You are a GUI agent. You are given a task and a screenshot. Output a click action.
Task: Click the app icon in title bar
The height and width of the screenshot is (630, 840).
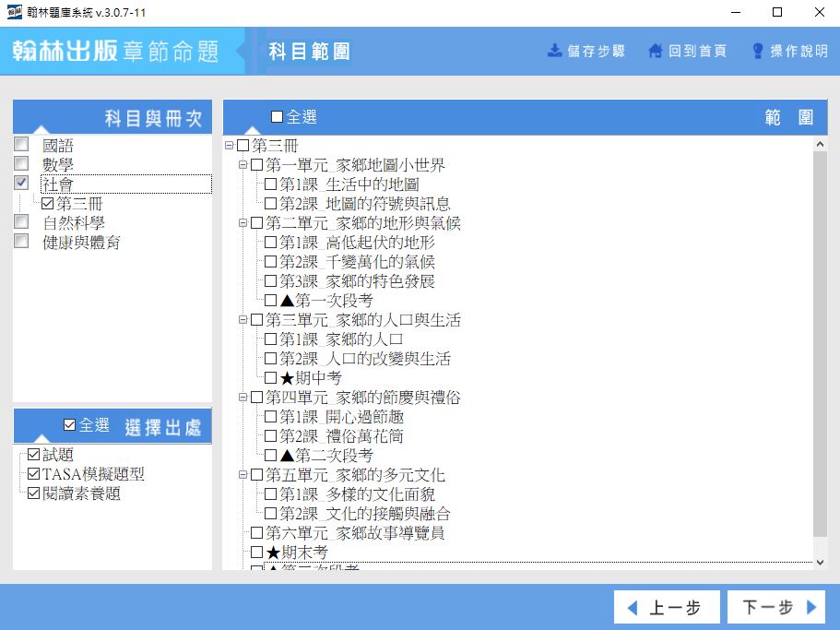pyautogui.click(x=15, y=12)
